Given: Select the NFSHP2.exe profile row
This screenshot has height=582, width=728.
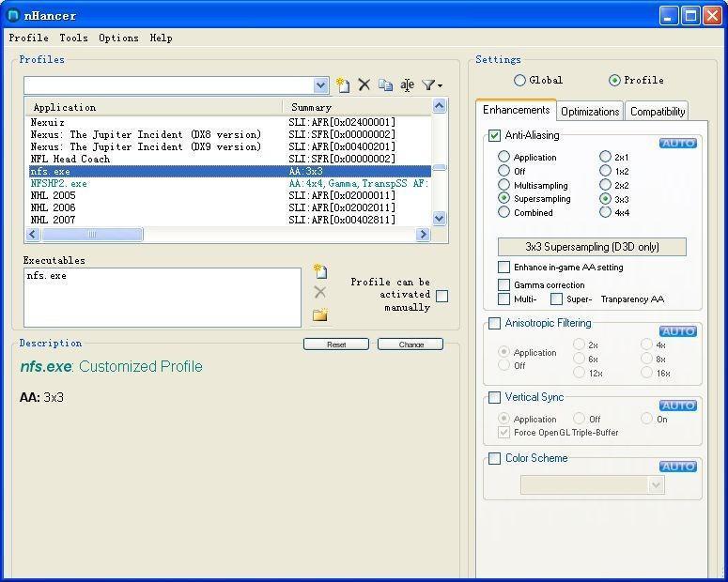Looking at the screenshot, I should [x=230, y=183].
